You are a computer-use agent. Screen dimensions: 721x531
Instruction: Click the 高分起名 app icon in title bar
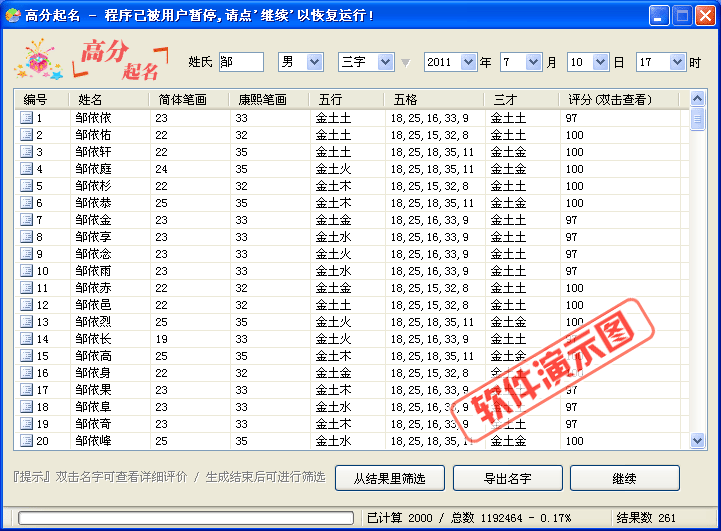coord(13,15)
